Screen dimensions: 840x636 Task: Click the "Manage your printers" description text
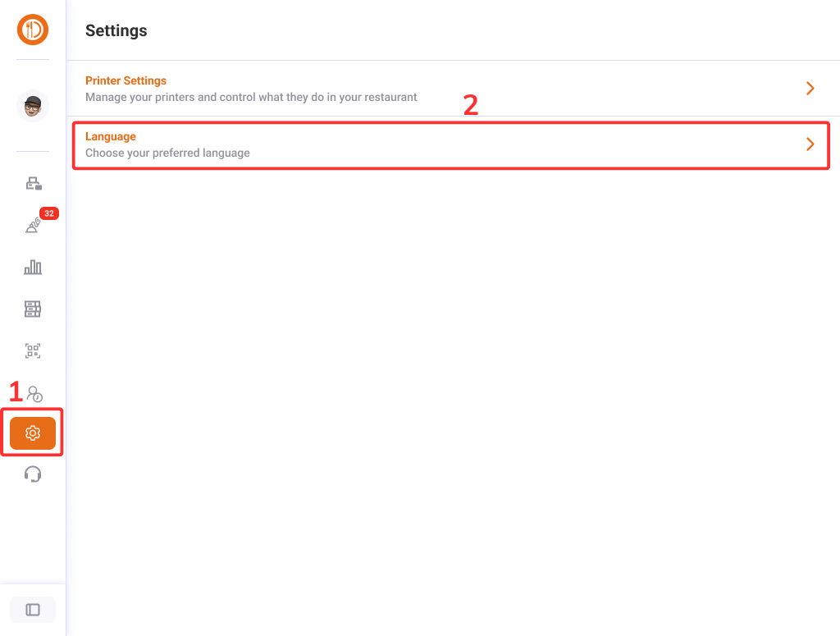[251, 97]
